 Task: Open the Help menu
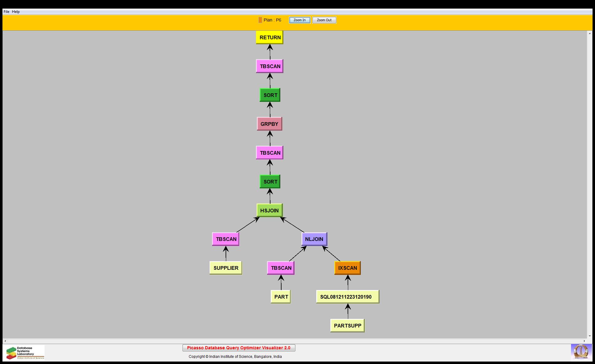16,12
